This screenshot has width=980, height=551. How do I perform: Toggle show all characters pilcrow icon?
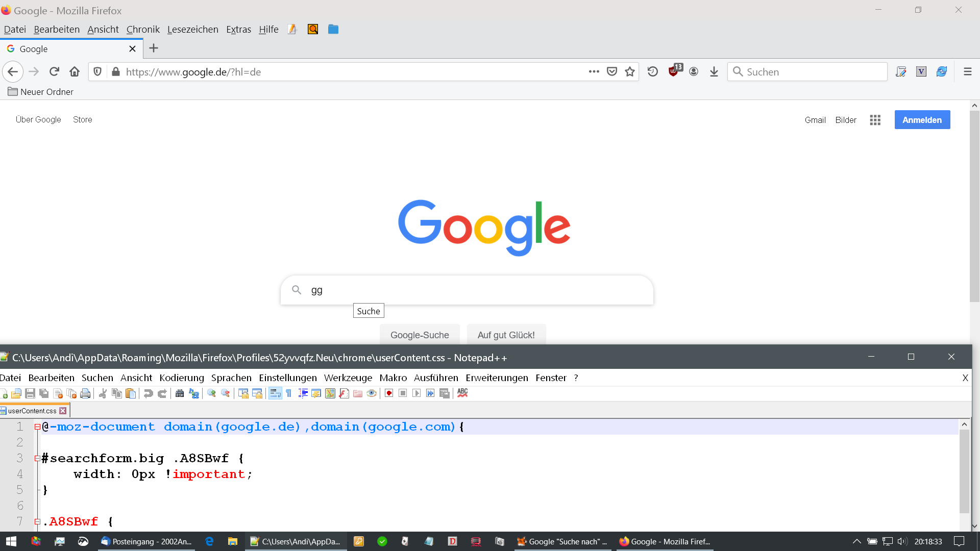pyautogui.click(x=289, y=393)
